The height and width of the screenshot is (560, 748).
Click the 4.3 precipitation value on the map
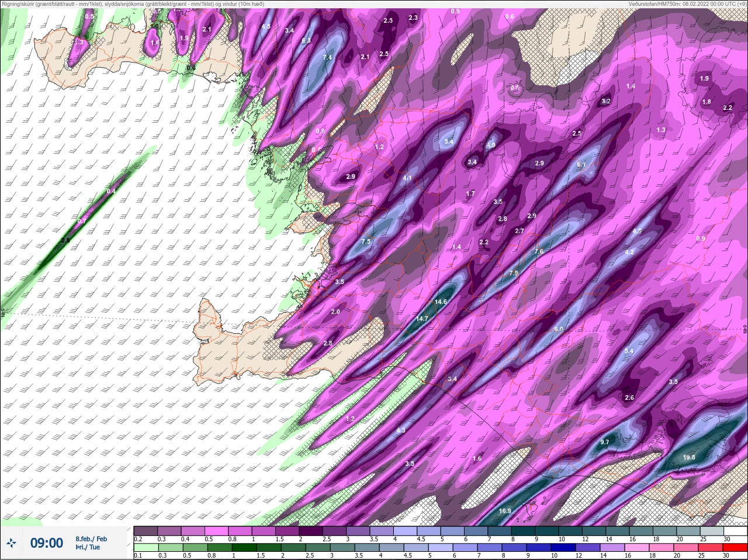click(x=401, y=430)
